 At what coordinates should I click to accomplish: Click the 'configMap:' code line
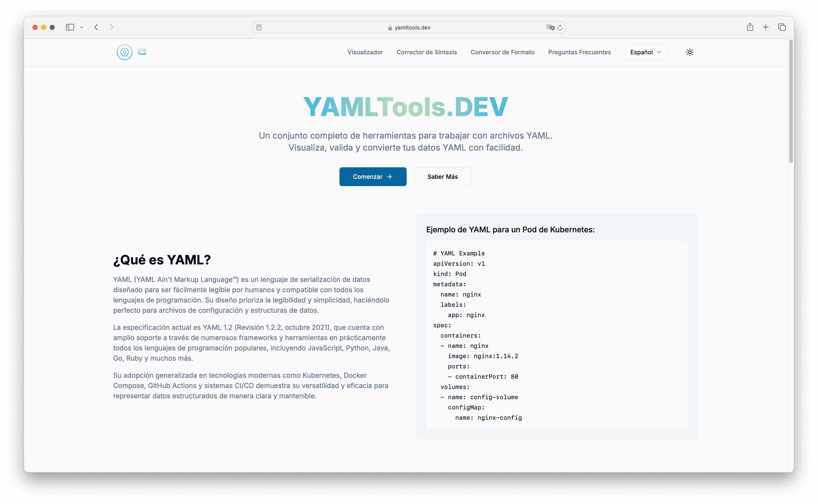pos(466,407)
